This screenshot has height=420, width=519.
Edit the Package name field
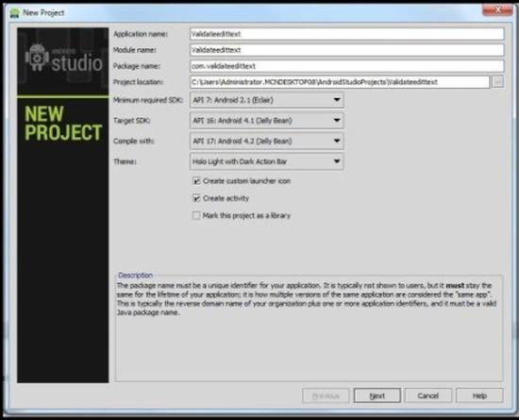coord(347,66)
